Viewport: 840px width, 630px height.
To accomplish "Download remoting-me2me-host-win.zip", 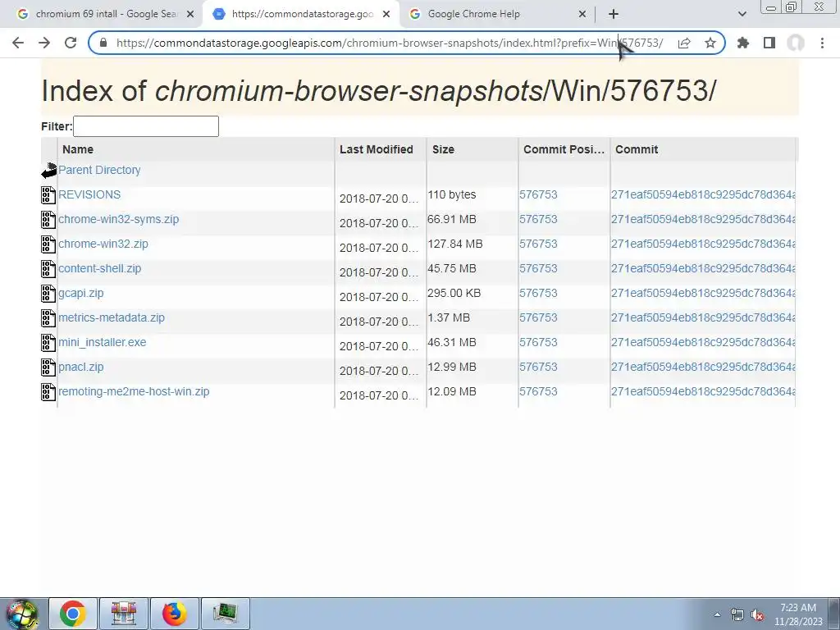I will click(x=134, y=391).
